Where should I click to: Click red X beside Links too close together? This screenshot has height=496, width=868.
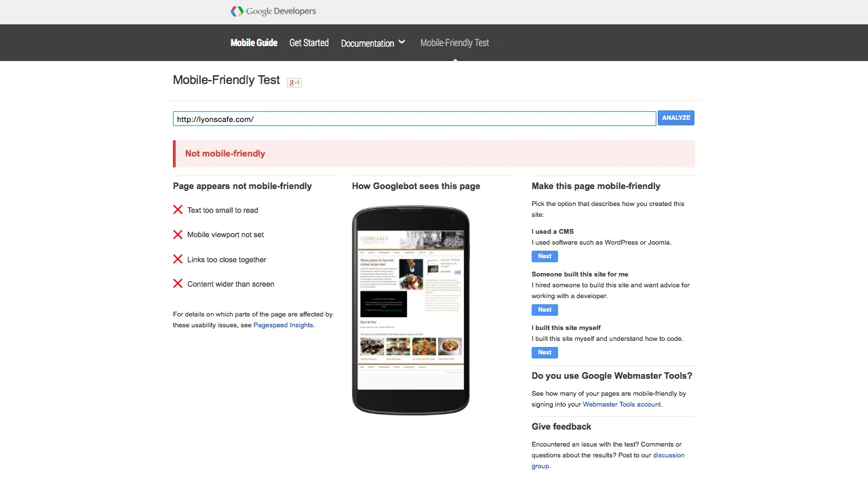(x=178, y=260)
